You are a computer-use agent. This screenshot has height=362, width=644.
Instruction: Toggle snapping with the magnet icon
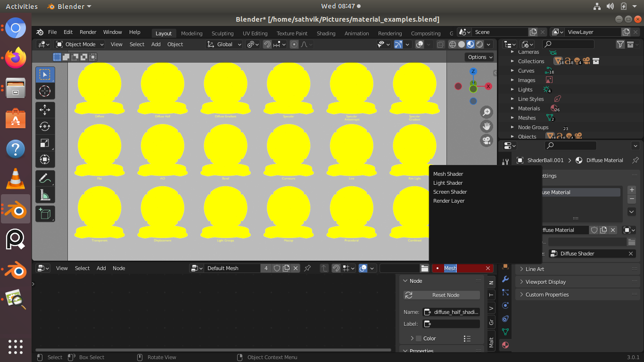click(x=267, y=44)
